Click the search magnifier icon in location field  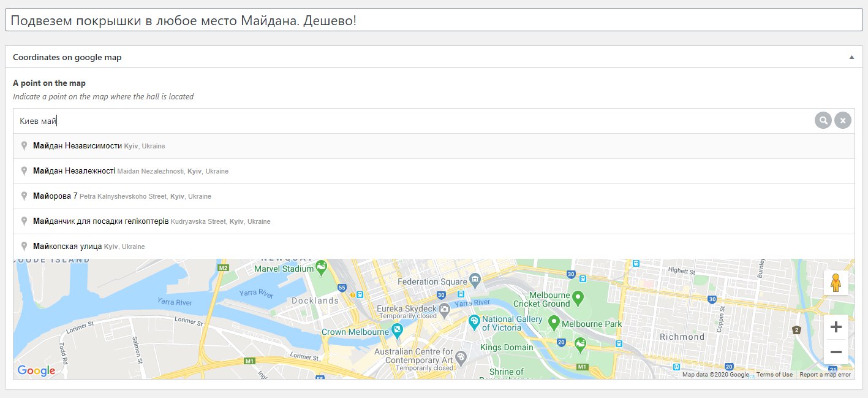pos(823,121)
